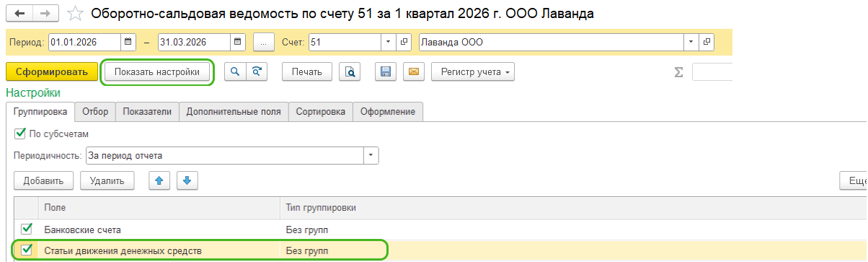868x262 pixels.
Task: Click the Показать настройки button
Action: point(157,71)
